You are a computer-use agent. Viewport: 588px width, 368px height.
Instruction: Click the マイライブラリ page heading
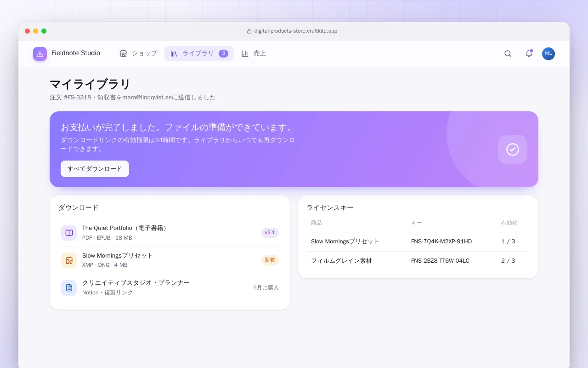click(90, 84)
